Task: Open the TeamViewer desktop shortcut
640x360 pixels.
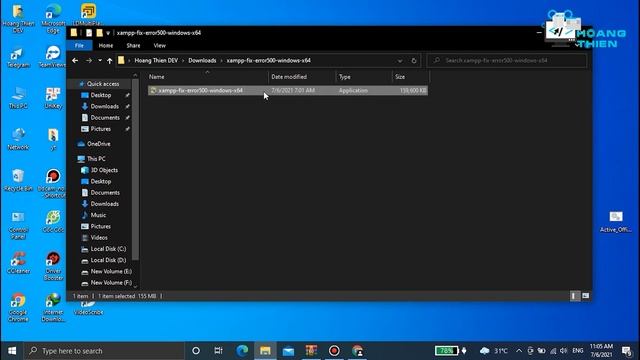Action: pos(53,58)
